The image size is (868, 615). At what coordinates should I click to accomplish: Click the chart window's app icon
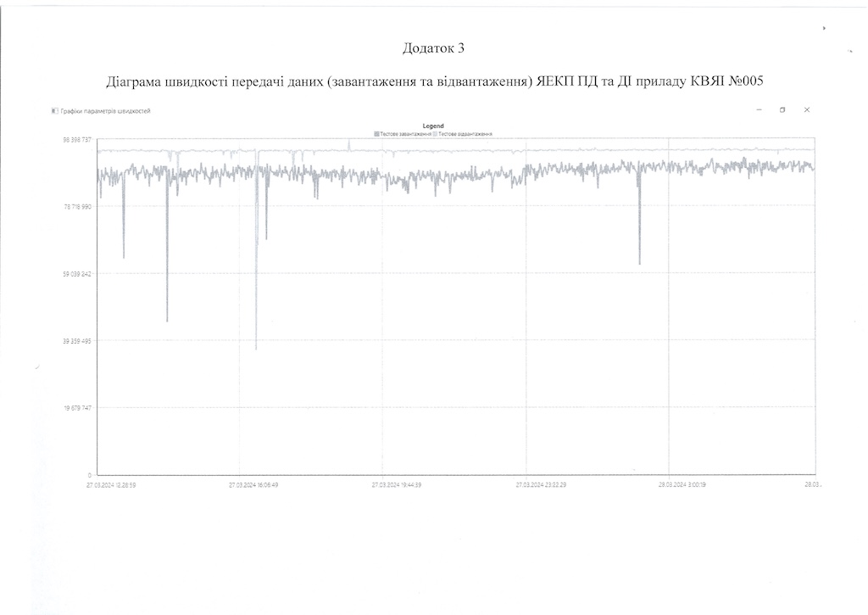(x=54, y=110)
